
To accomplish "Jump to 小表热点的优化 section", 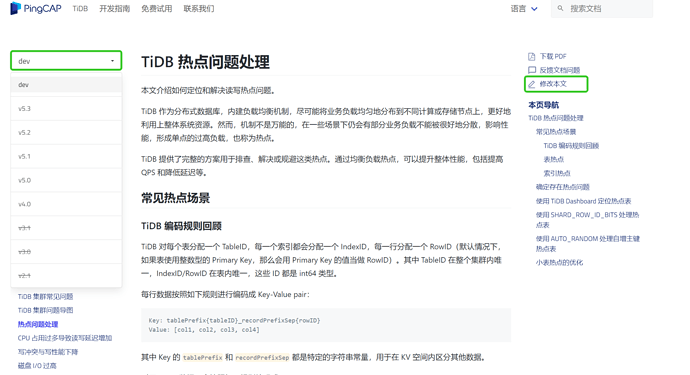I will [x=559, y=262].
